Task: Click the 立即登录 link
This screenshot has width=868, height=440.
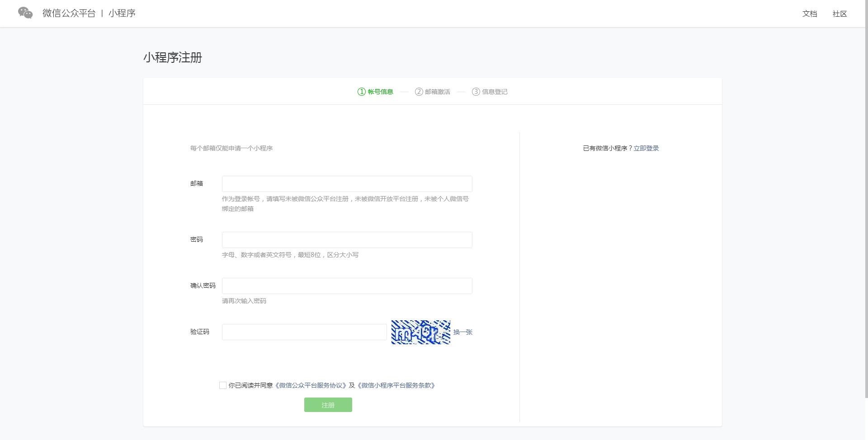Action: (646, 148)
